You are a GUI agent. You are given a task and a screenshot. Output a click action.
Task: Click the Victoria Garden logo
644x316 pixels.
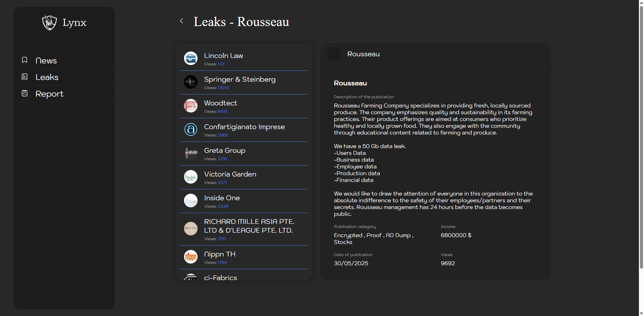point(191,177)
